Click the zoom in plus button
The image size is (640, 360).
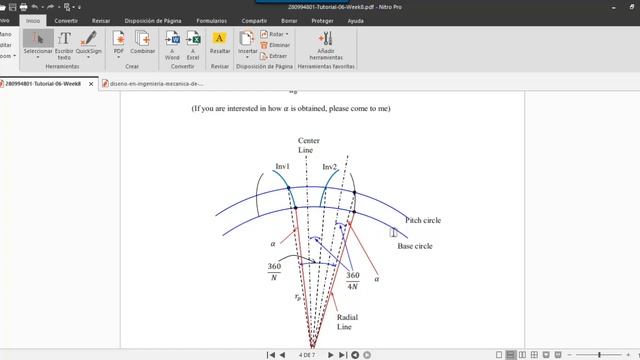click(628, 355)
